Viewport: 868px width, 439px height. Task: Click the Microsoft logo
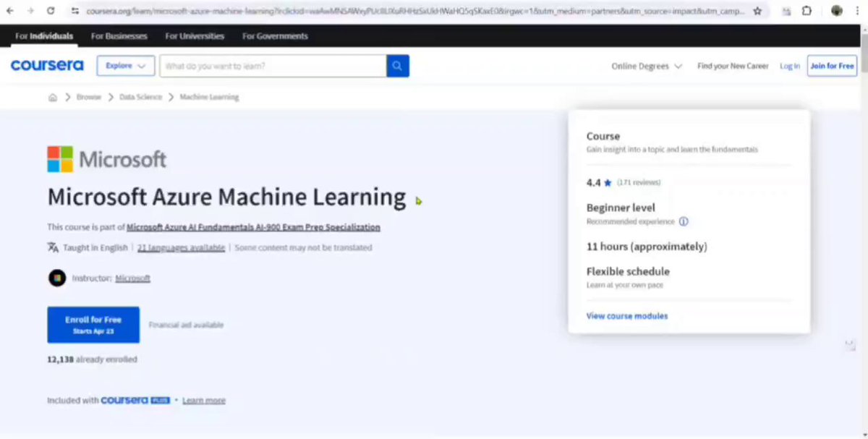coord(106,159)
